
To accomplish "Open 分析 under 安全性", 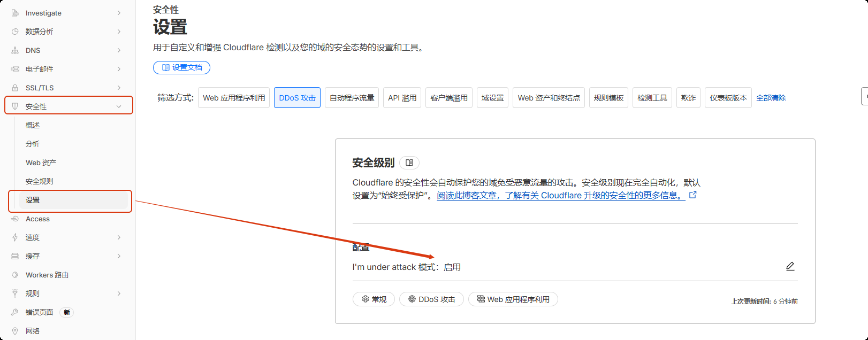I will (x=33, y=144).
